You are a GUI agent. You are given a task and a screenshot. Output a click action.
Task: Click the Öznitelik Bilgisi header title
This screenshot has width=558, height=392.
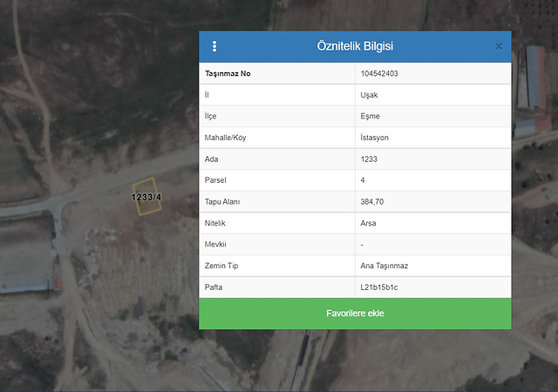355,46
